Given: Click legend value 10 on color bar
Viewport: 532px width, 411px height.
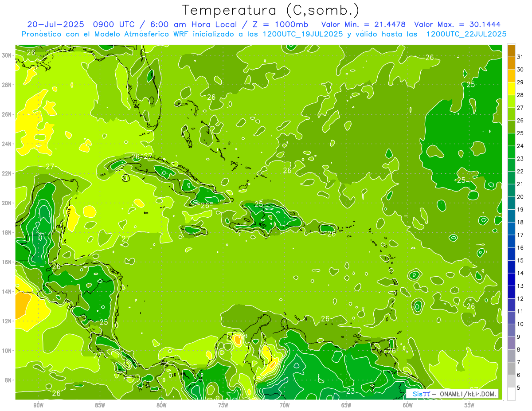Looking at the screenshot, I should pos(520,324).
